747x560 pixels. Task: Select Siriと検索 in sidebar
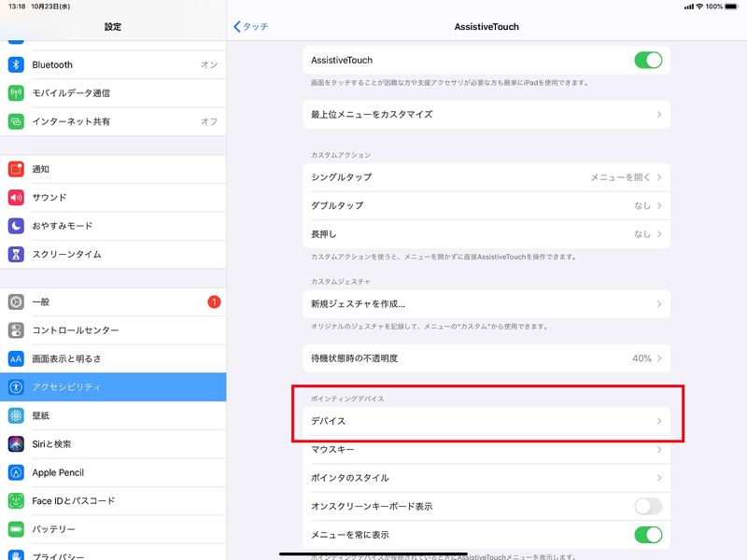pos(113,444)
